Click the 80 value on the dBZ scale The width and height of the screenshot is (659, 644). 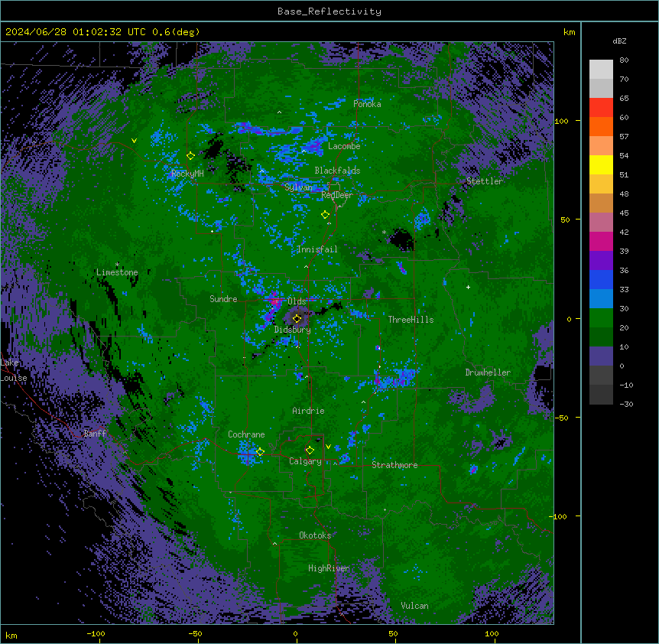(624, 60)
